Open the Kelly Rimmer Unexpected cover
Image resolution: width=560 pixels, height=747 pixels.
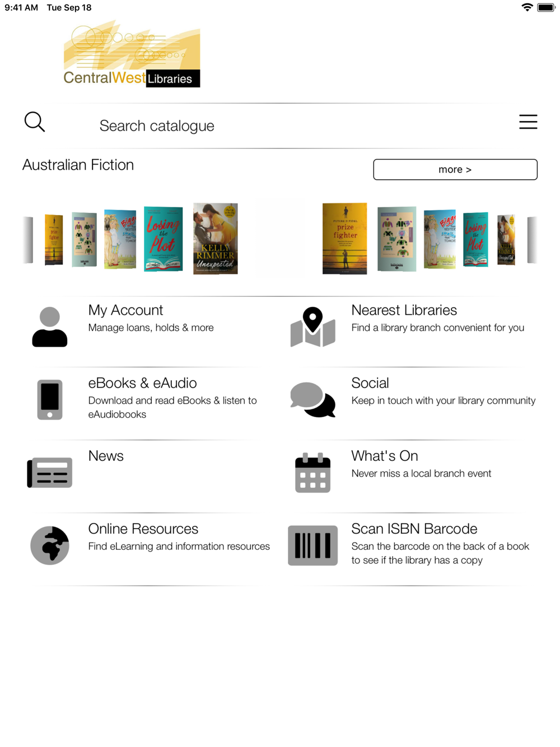point(216,239)
